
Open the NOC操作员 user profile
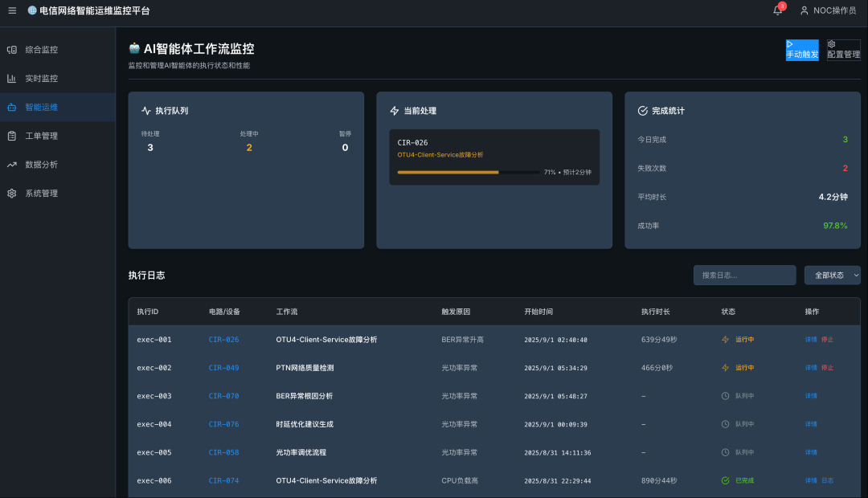828,10
